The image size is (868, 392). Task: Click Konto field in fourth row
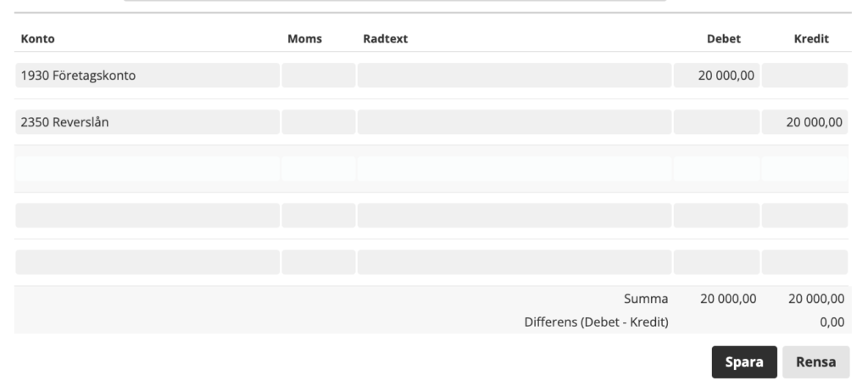(147, 216)
